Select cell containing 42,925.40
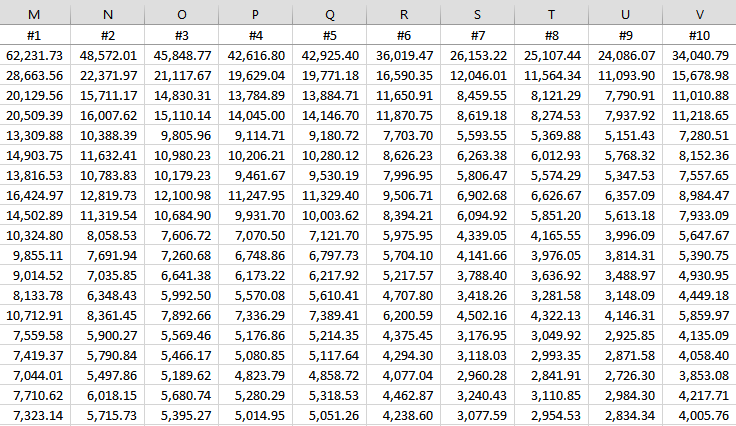The width and height of the screenshot is (736, 426). (330, 55)
